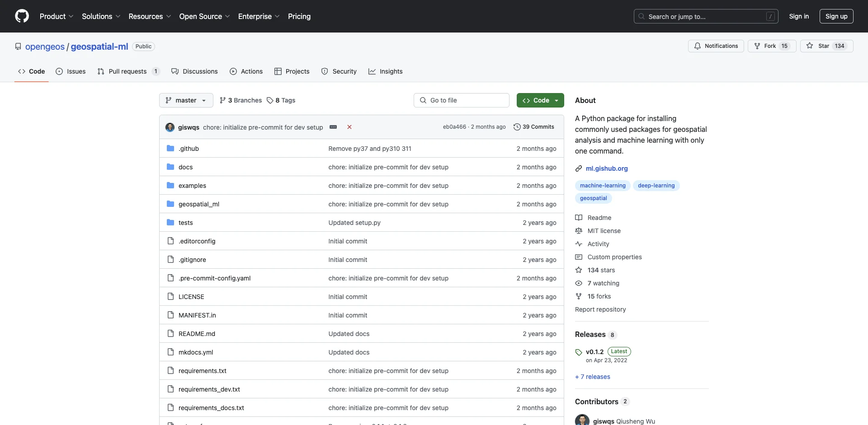868x425 pixels.
Task: Open the .editorconfig file
Action: 197,241
